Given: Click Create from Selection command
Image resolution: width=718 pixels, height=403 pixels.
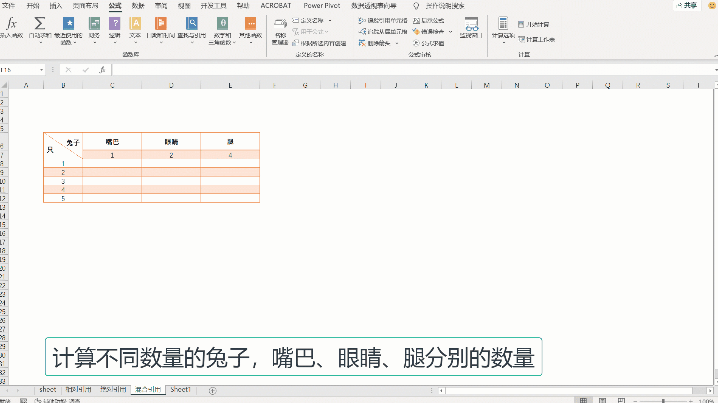Looking at the screenshot, I should click(319, 43).
